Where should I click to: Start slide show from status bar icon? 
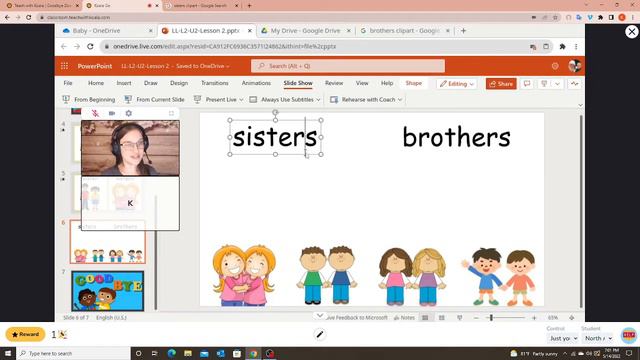click(460, 318)
